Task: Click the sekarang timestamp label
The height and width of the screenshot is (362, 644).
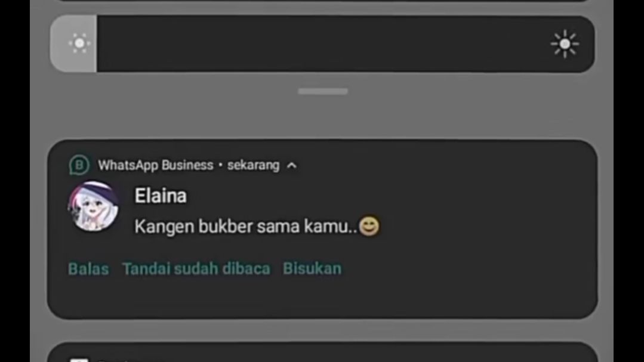Action: [254, 165]
